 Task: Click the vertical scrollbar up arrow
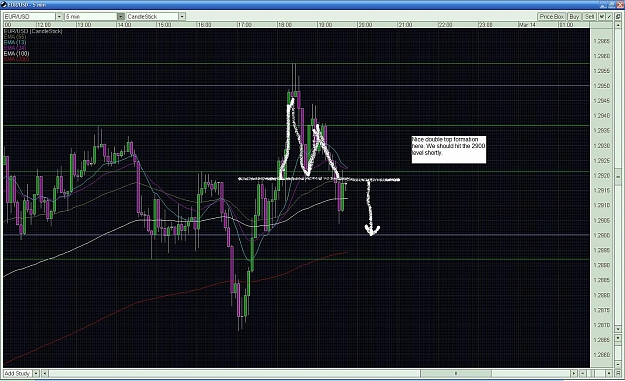(x=618, y=26)
